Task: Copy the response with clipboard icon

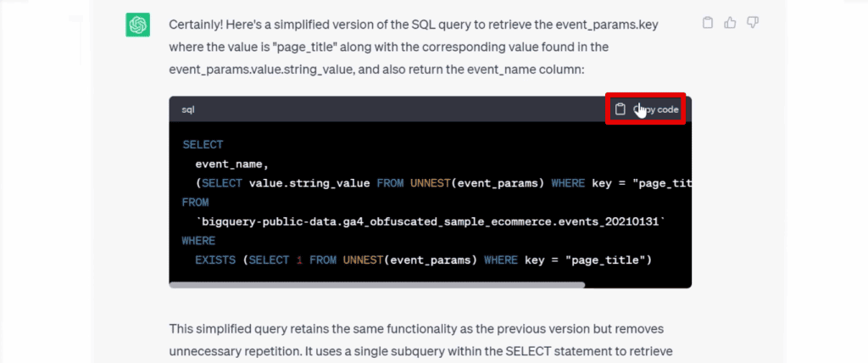Action: 708,23
